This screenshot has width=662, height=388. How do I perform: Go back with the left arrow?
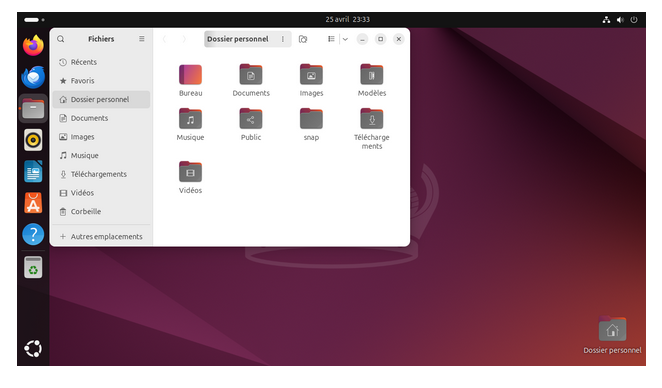click(x=164, y=39)
